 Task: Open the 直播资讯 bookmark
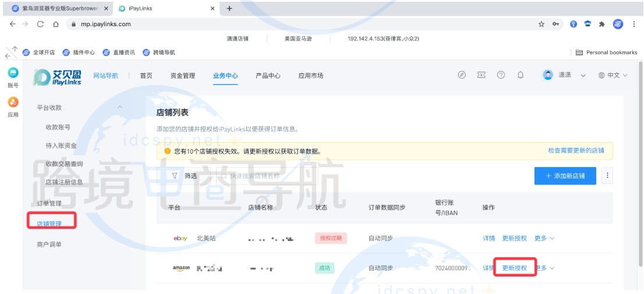point(119,52)
